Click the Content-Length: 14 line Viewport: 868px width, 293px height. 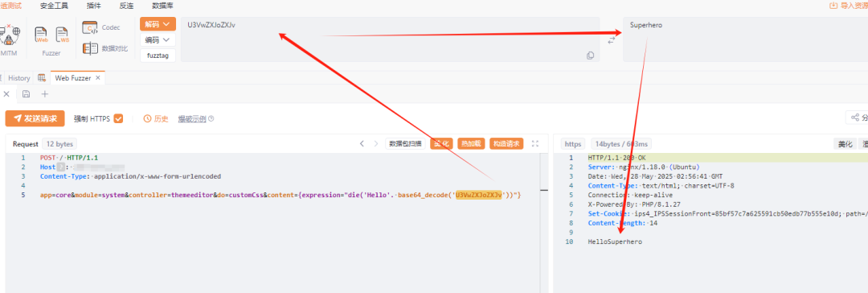pos(622,223)
